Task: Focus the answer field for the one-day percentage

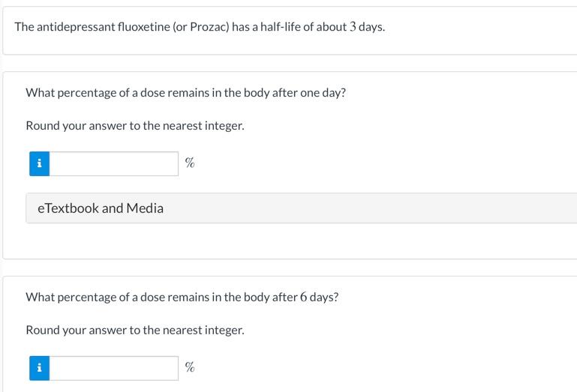Action: tap(114, 163)
